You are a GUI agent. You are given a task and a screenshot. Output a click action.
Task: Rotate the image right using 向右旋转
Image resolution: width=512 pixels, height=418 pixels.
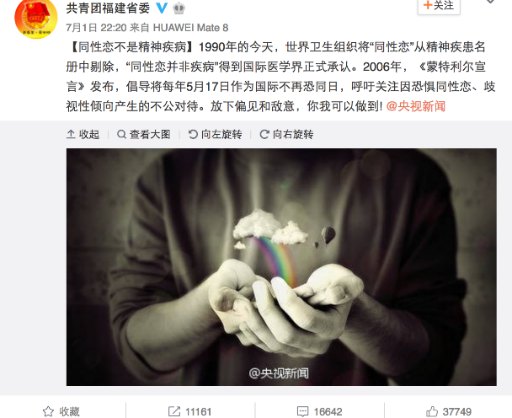[287, 134]
